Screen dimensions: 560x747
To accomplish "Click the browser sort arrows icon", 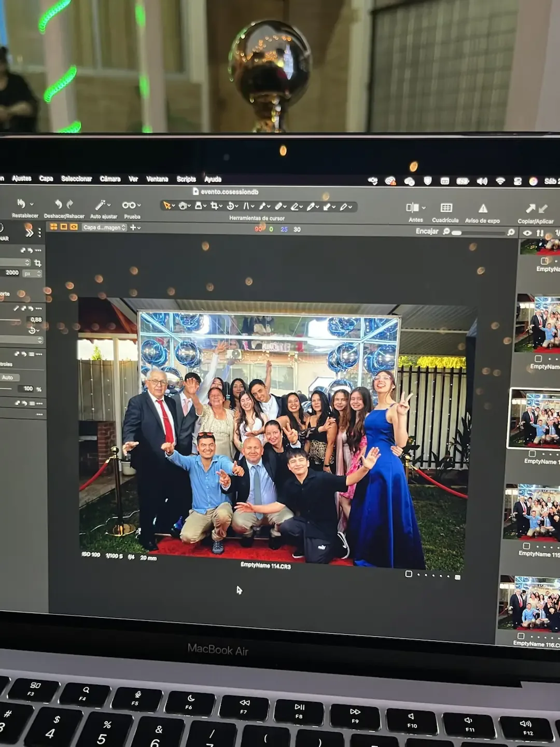I will (540, 233).
